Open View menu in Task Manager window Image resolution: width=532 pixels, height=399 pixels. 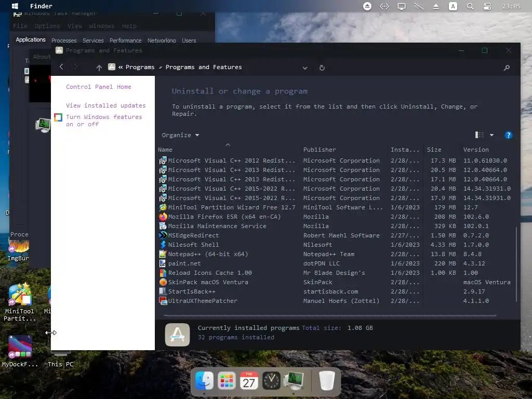(75, 26)
